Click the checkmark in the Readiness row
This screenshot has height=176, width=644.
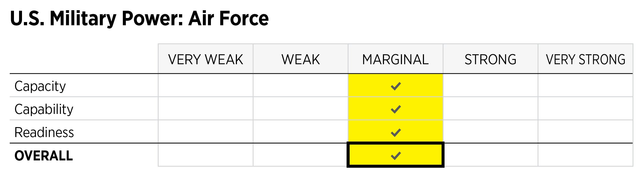396,132
